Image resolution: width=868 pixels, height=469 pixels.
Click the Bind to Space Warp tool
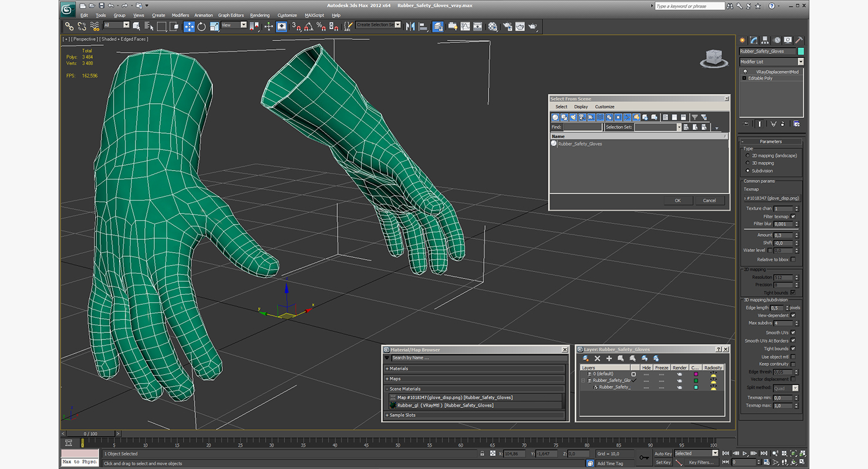pyautogui.click(x=94, y=26)
